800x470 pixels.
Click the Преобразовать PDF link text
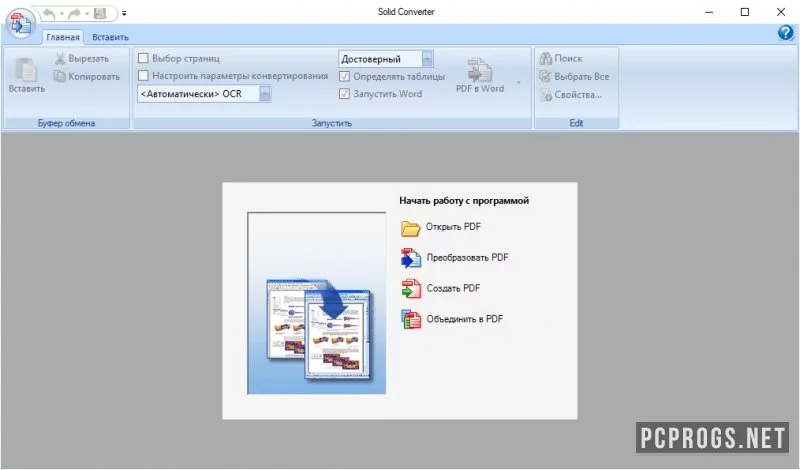467,257
